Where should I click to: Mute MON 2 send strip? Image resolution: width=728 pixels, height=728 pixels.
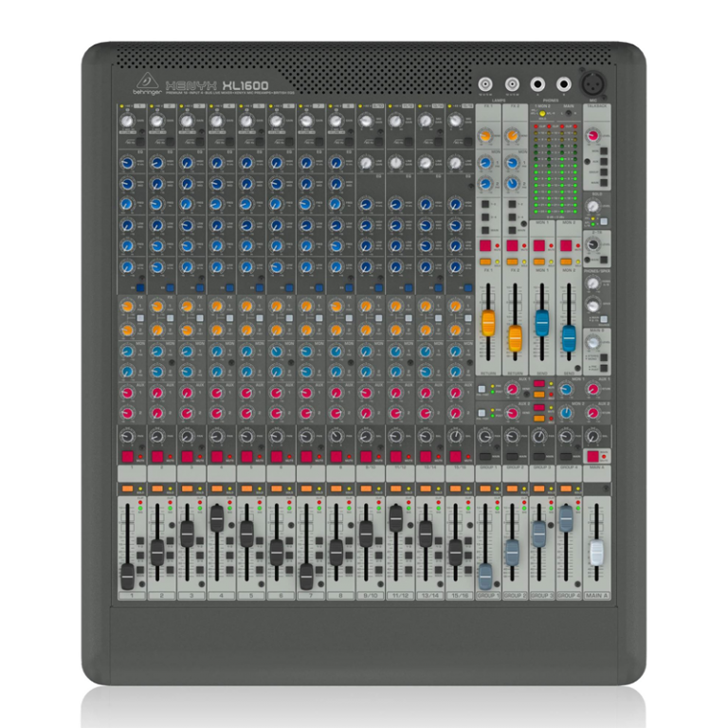click(566, 246)
